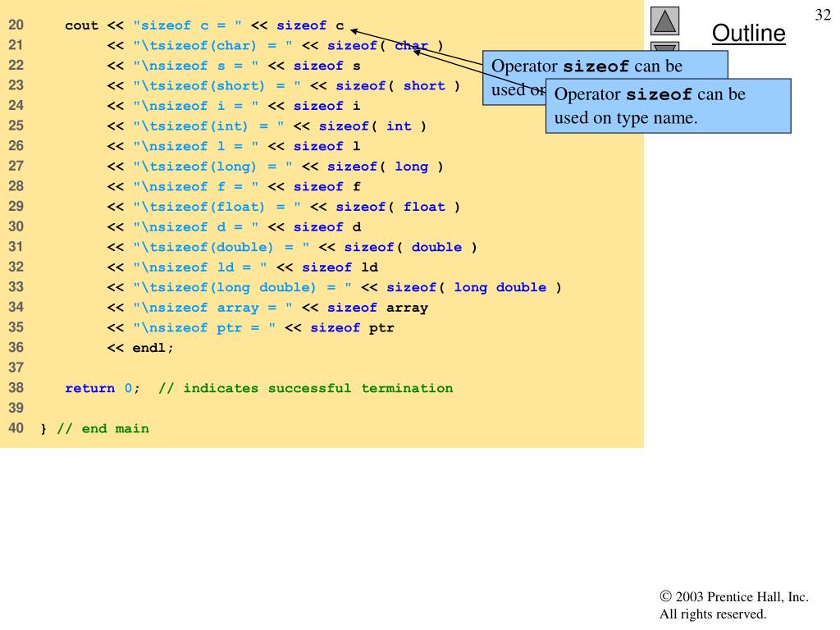Select the 'return' keyword on line 38
The image size is (840, 630).
[x=89, y=388]
